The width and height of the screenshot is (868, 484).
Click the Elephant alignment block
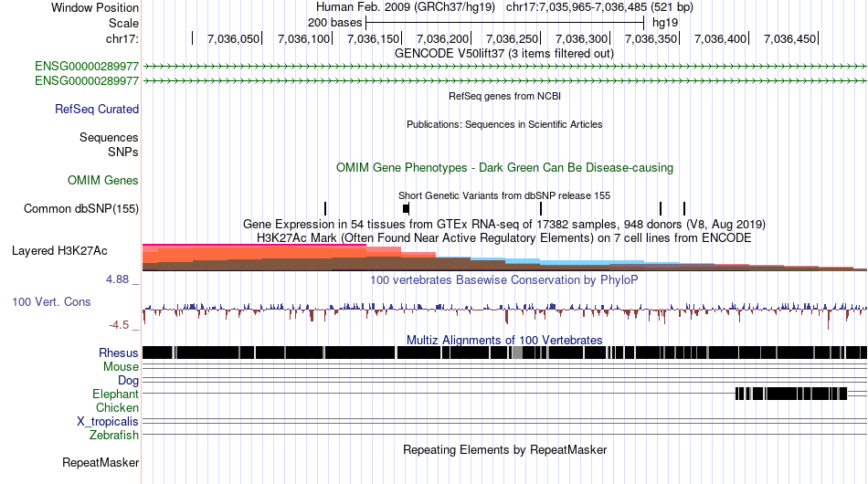pos(791,394)
